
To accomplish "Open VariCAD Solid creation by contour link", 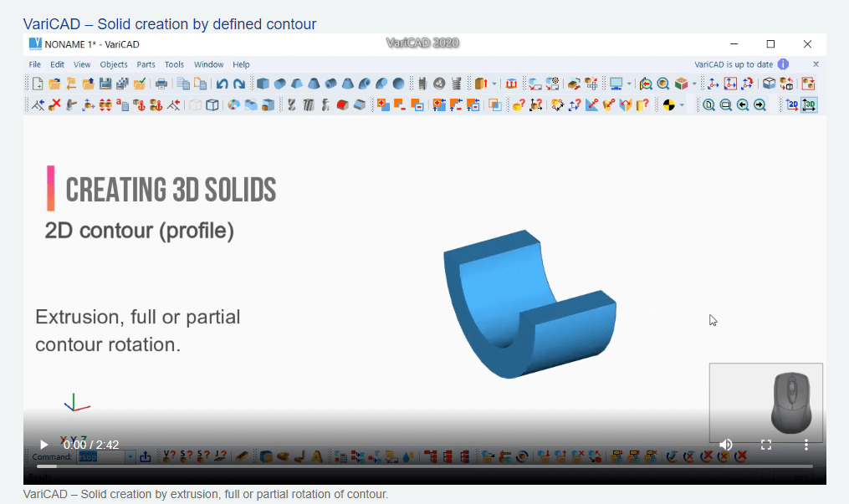I will (x=170, y=23).
